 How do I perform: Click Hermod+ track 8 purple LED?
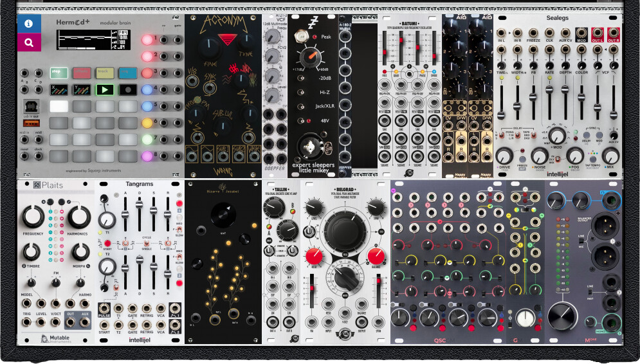point(147,156)
